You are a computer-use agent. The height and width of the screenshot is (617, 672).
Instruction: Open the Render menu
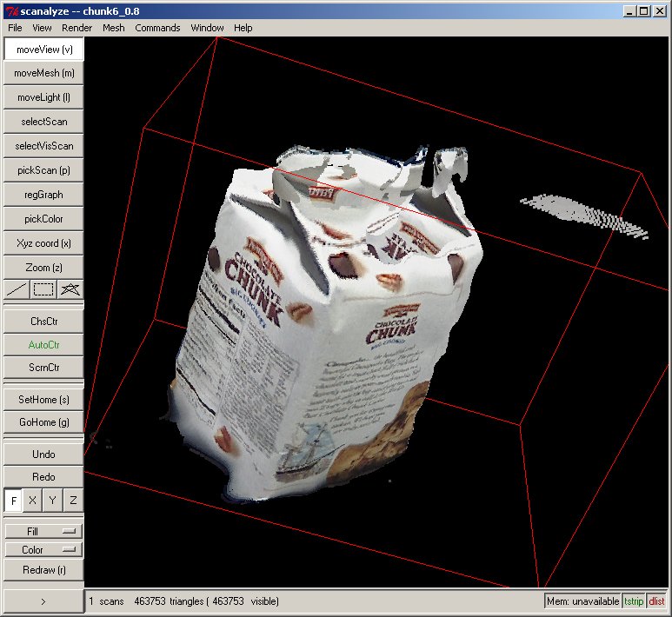(77, 28)
